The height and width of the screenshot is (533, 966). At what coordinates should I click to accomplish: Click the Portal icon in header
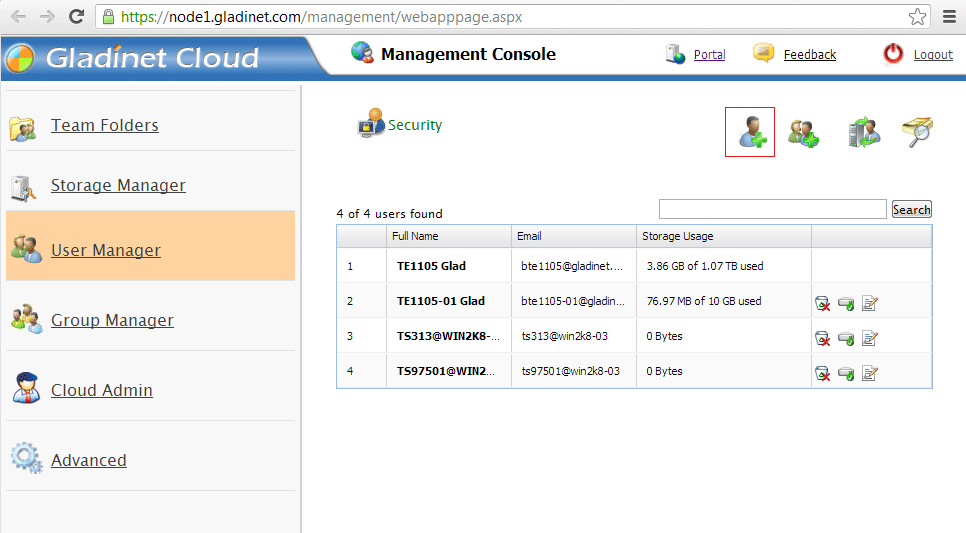coord(675,54)
